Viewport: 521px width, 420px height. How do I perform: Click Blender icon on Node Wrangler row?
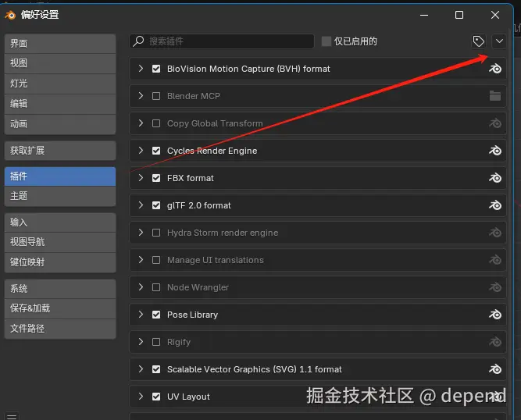click(494, 287)
